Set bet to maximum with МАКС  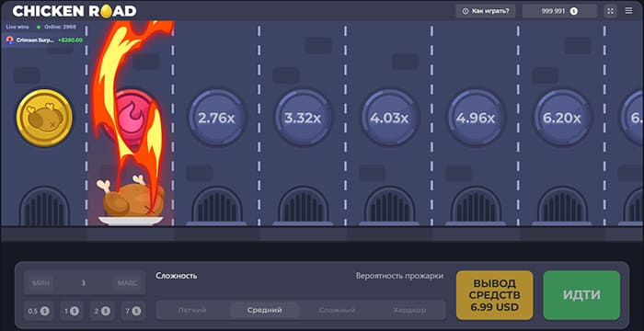(x=127, y=283)
